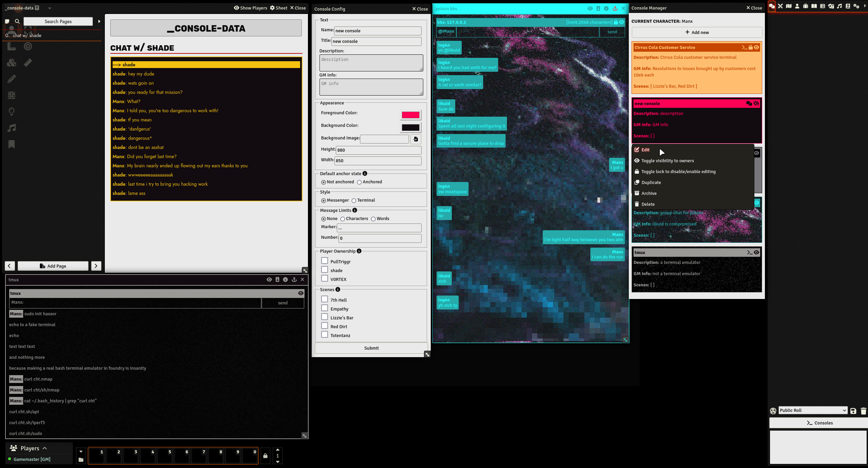Open the Playlists music sidebar tab

coord(839,6)
